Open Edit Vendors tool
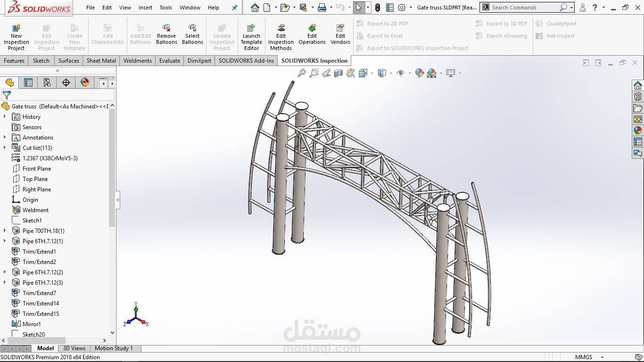The width and height of the screenshot is (644, 362). coord(340,34)
